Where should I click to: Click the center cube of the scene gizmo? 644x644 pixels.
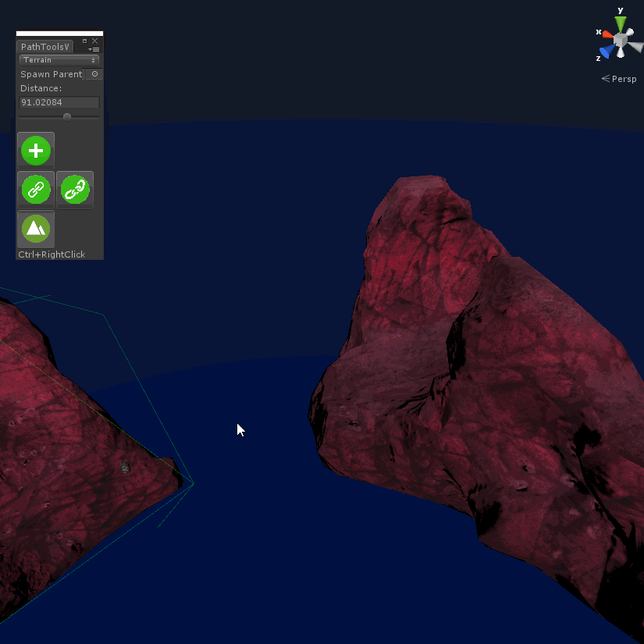click(621, 40)
